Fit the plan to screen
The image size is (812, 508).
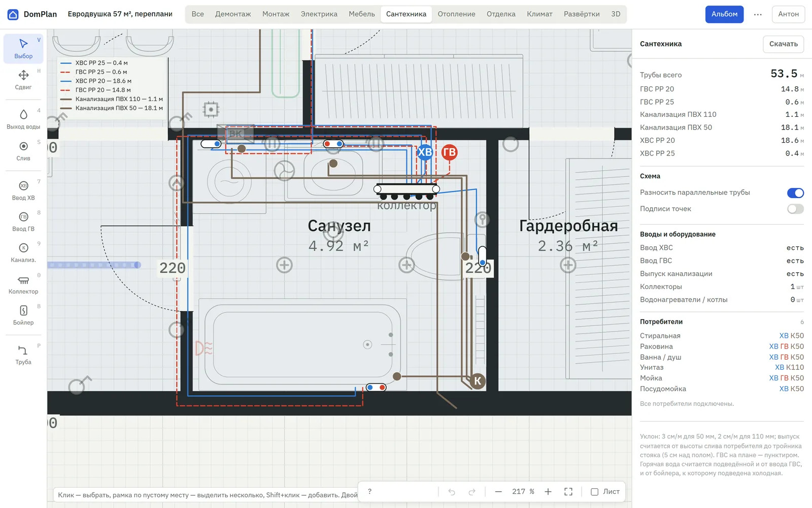click(568, 492)
